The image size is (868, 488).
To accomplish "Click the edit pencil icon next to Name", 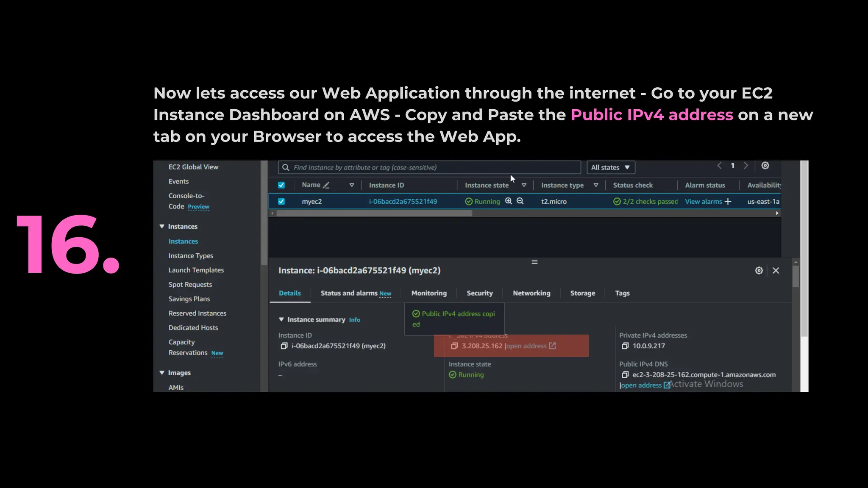I will click(326, 185).
